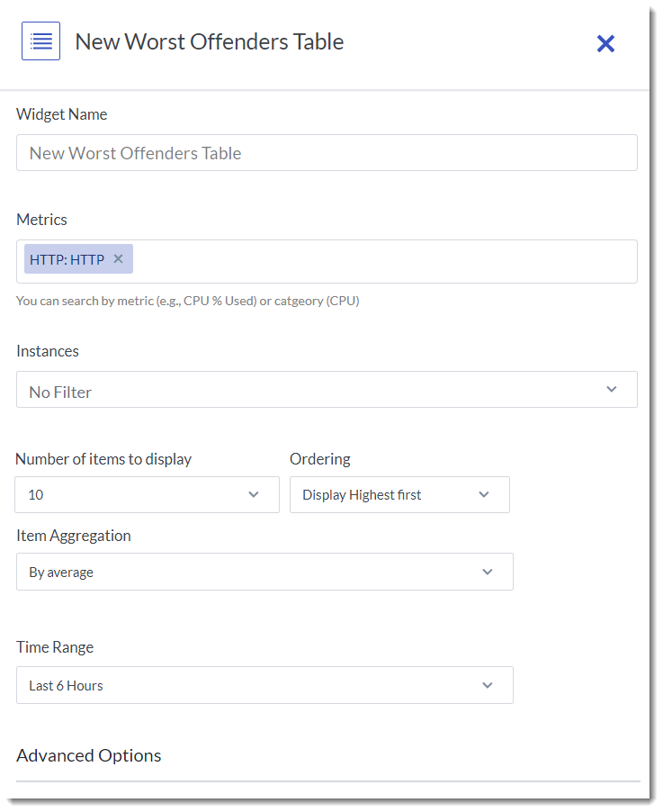Remove the HTTP: HTTP metric tag
This screenshot has height=812, width=663.
pyautogui.click(x=118, y=259)
